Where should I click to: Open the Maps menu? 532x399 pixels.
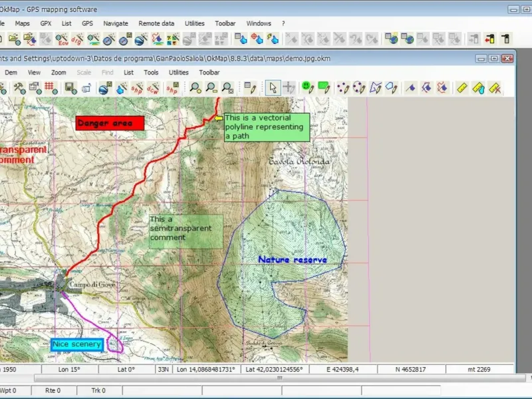[23, 23]
